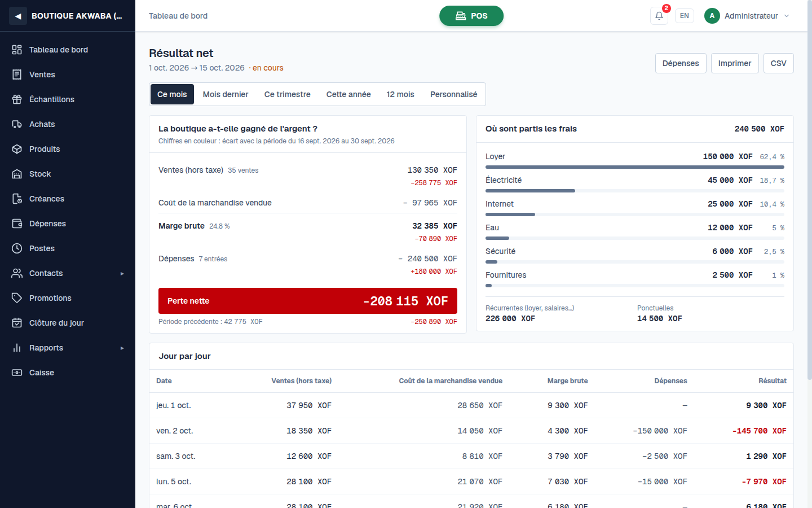812x508 pixels.
Task: Open Créances document icon
Action: (17, 199)
